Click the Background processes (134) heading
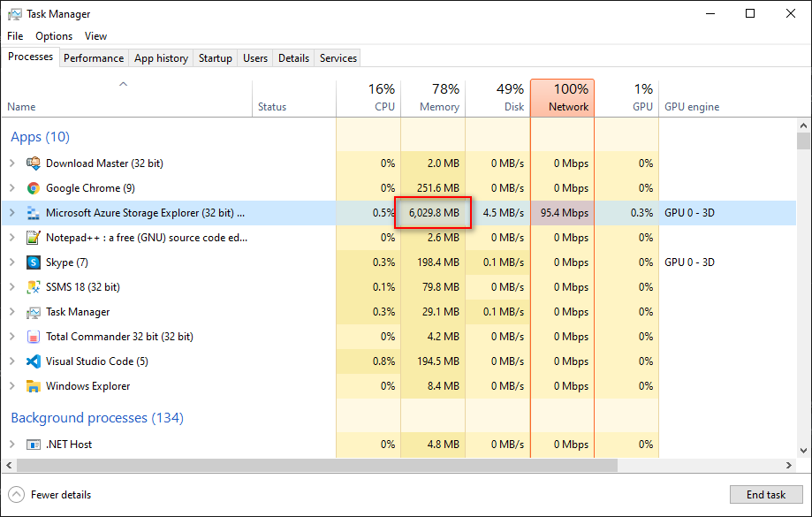 point(97,417)
